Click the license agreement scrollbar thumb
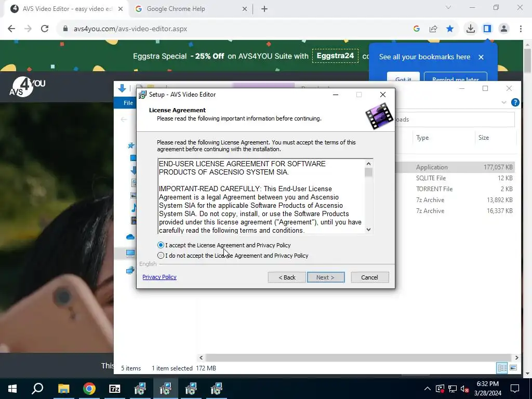This screenshot has height=399, width=532. click(x=368, y=172)
